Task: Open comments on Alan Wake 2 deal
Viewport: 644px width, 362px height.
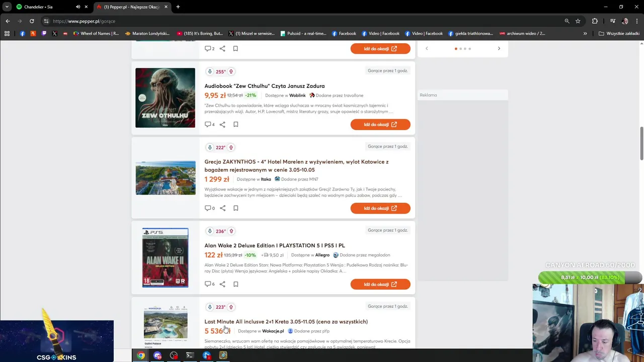Action: (209, 284)
